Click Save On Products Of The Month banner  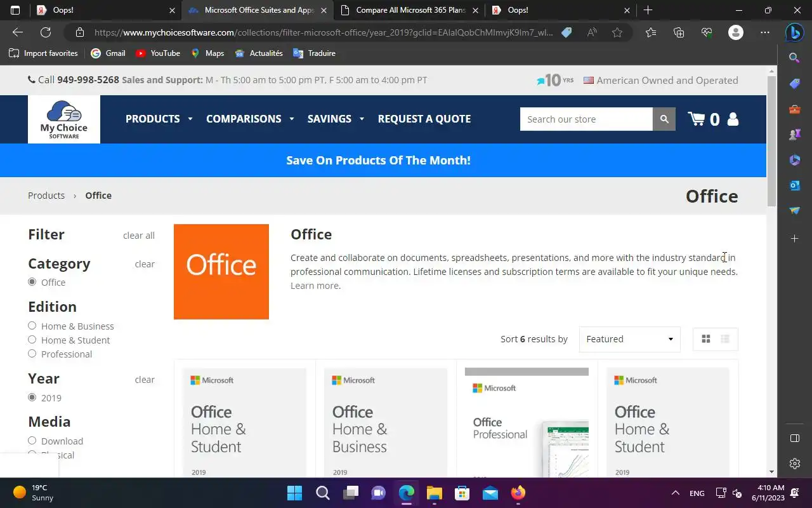[x=378, y=160]
